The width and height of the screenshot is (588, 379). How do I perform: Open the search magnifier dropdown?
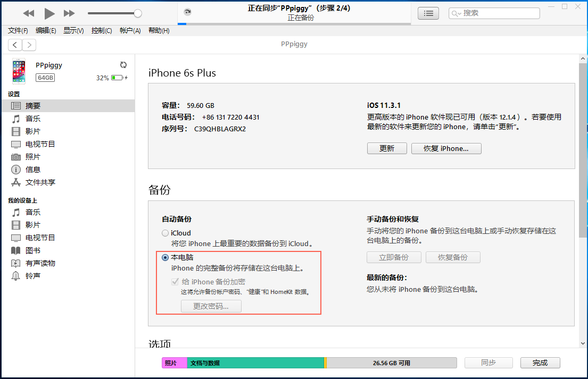tap(457, 13)
